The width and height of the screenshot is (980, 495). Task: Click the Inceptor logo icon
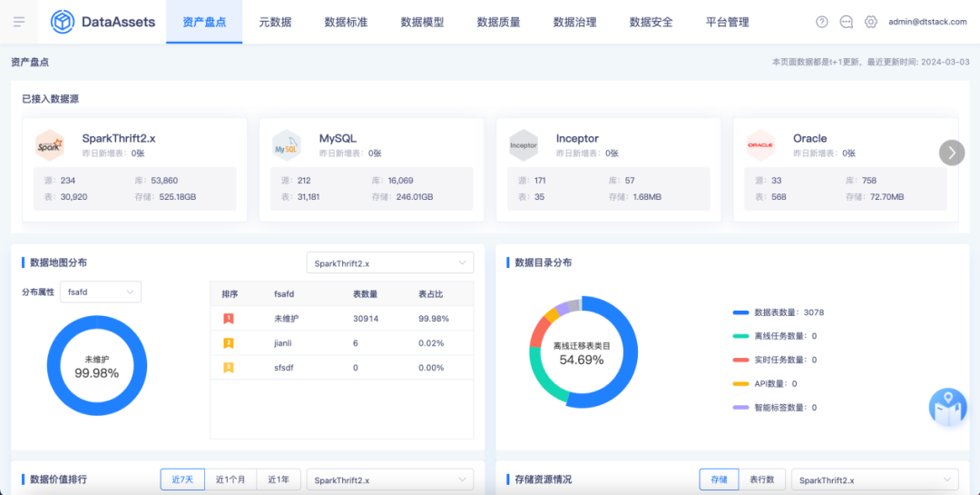click(x=524, y=145)
